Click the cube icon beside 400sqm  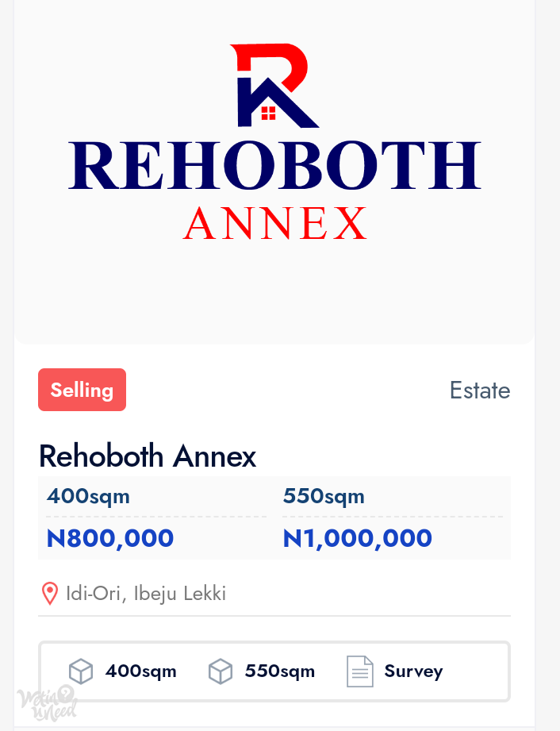(81, 671)
